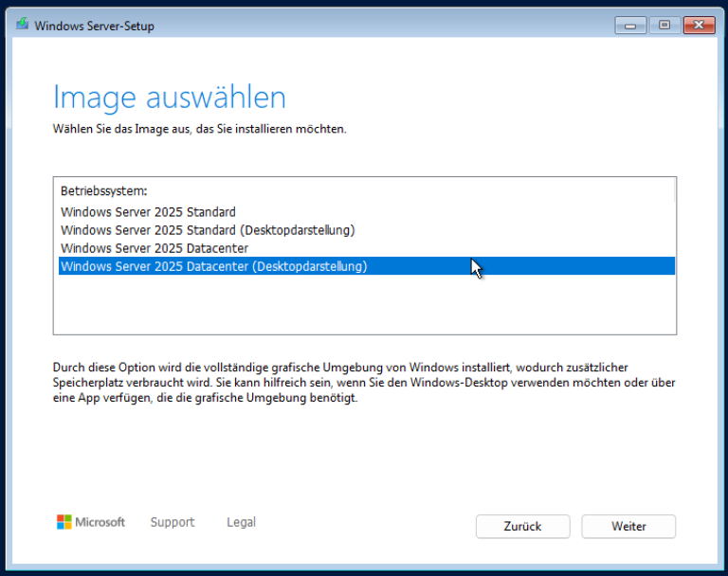Open the Legal link

tap(241, 522)
